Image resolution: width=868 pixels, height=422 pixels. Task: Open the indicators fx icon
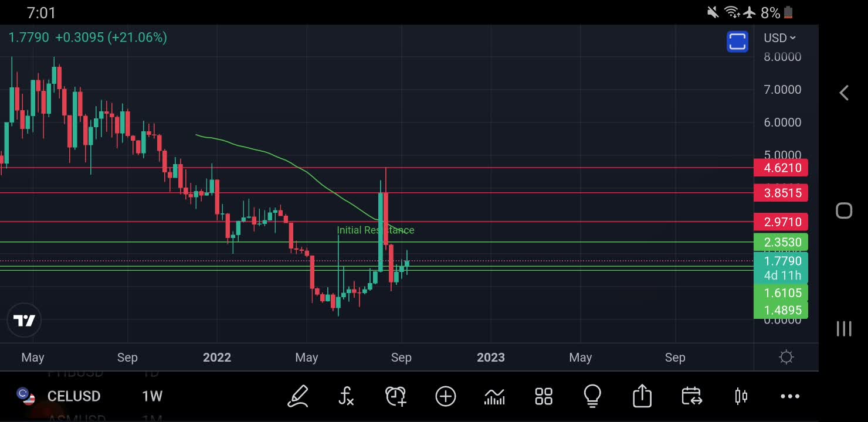click(347, 396)
